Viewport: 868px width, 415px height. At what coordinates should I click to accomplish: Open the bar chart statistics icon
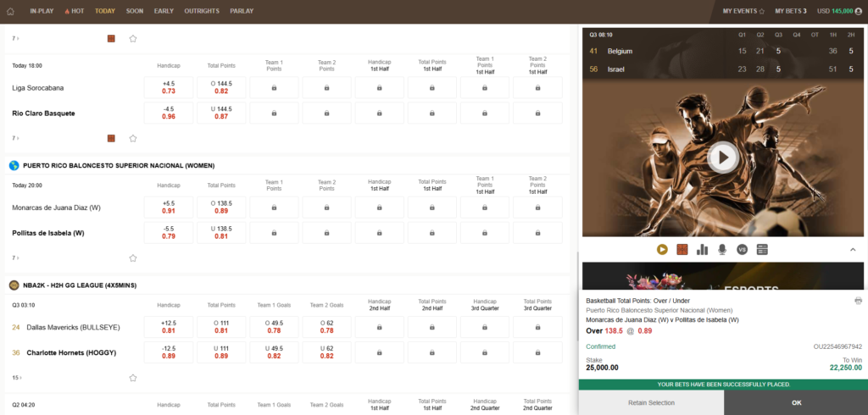pos(702,249)
